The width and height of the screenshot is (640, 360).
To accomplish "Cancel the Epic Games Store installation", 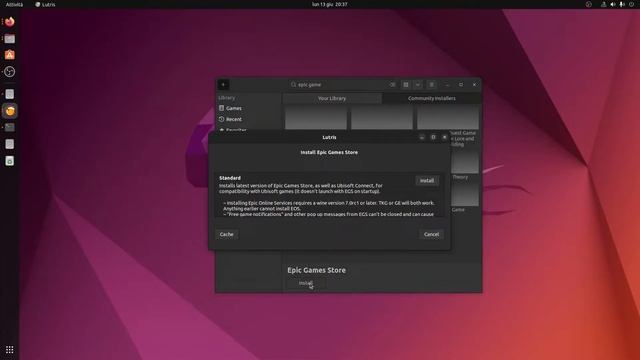I will (x=431, y=234).
